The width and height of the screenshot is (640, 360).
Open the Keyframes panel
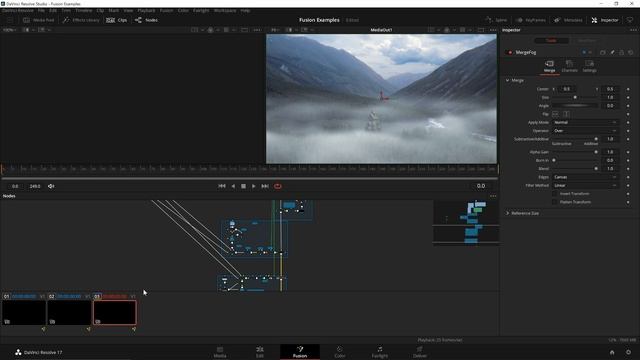coord(530,20)
